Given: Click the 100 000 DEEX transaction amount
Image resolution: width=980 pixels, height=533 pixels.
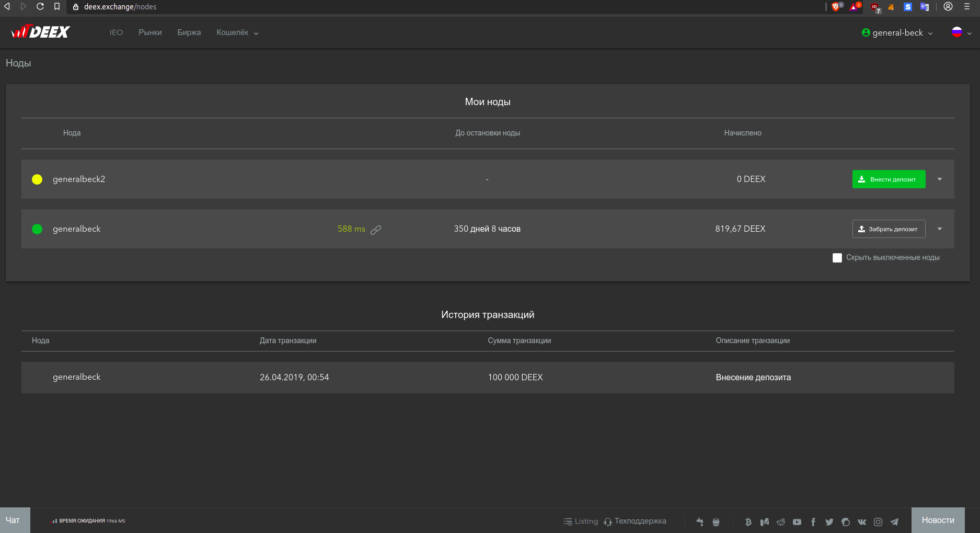Looking at the screenshot, I should (515, 377).
